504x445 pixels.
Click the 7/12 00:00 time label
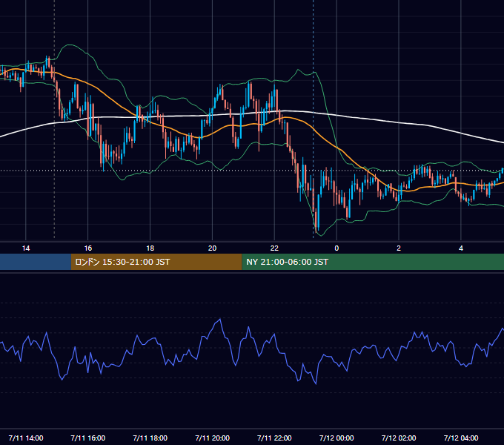(x=336, y=438)
